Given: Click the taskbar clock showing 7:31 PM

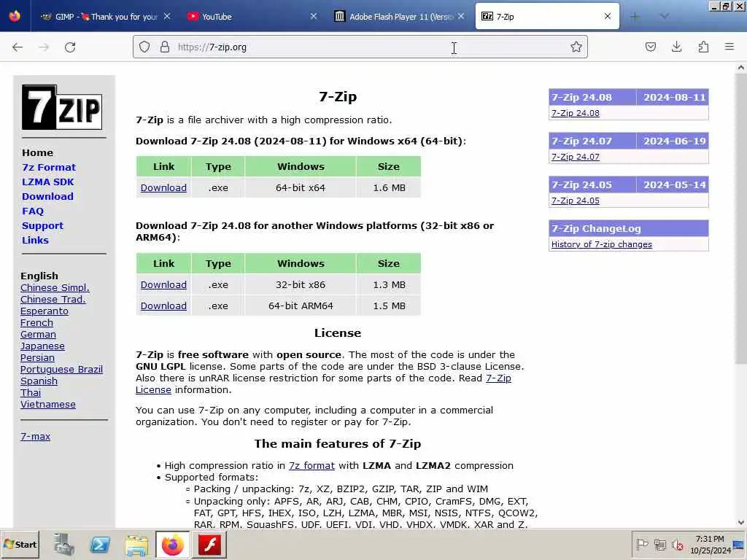Looking at the screenshot, I should pos(711,544).
